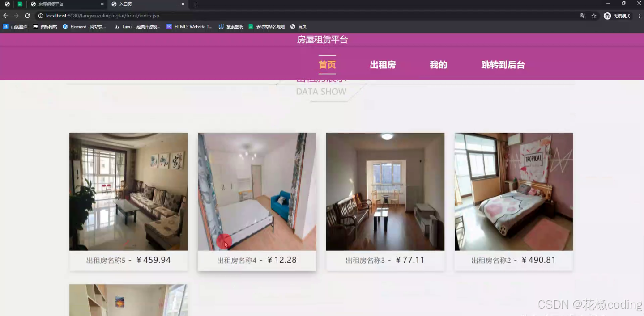Image resolution: width=644 pixels, height=316 pixels.
Task: Open the 出租房名称3 room photo
Action: tap(385, 192)
